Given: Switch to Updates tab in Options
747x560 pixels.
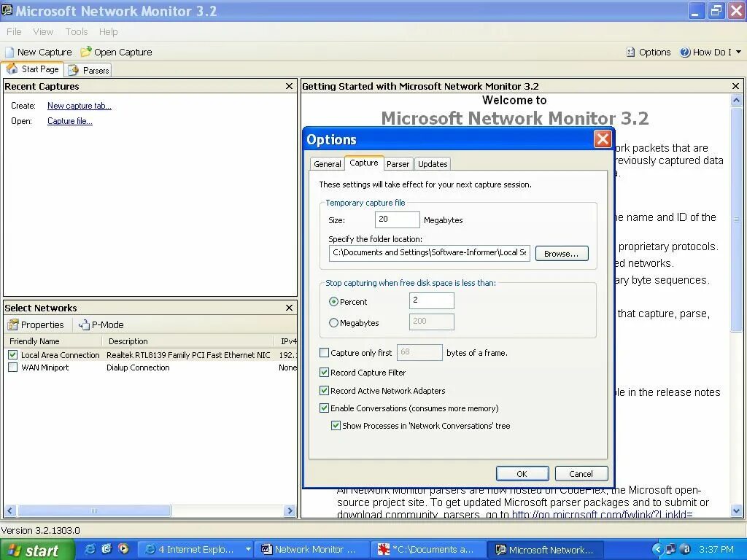Looking at the screenshot, I should tap(433, 164).
